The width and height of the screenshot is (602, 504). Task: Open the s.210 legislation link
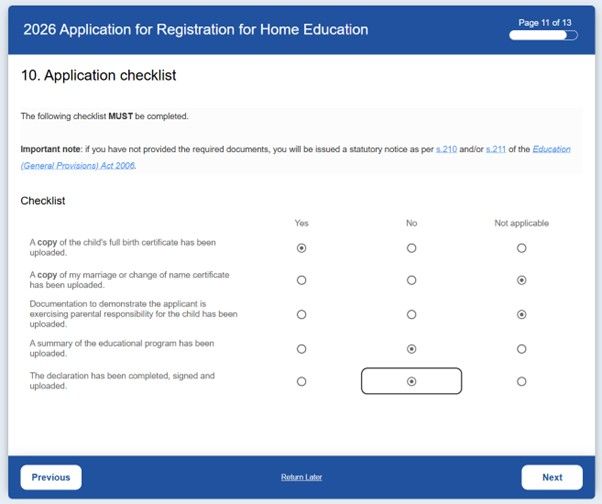(447, 149)
